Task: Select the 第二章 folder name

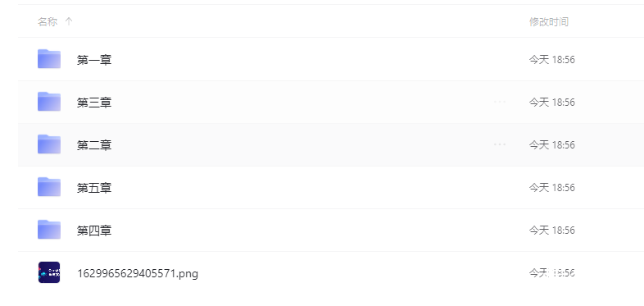Action: click(94, 145)
